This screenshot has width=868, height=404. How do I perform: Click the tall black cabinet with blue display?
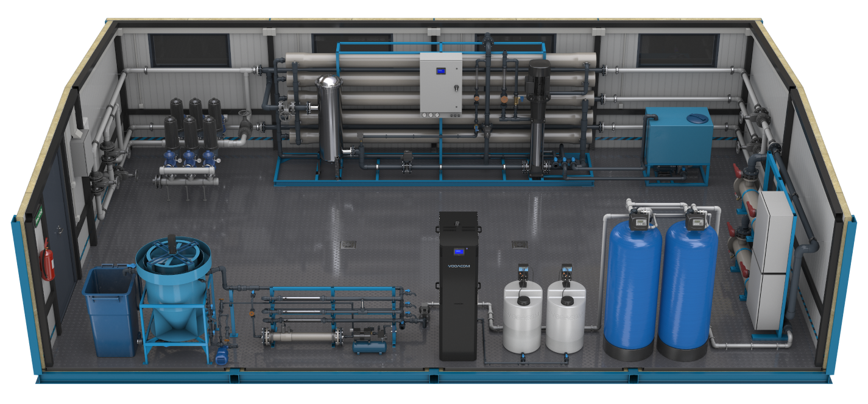click(x=458, y=286)
